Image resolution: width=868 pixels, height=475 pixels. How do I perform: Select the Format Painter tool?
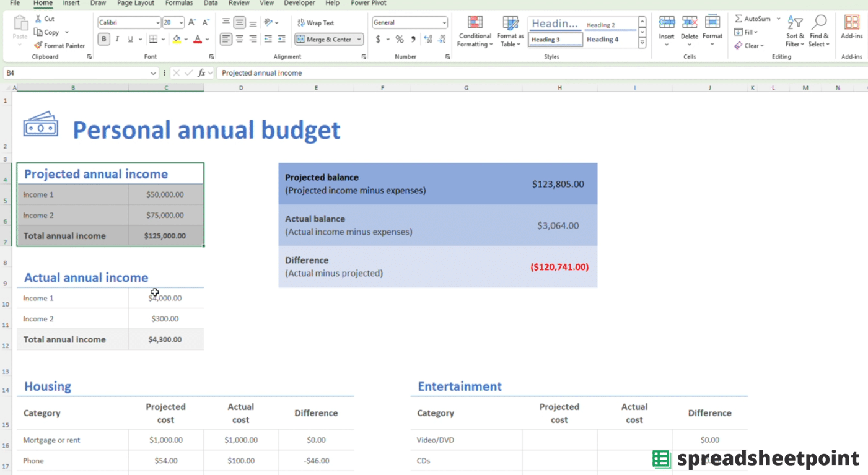pyautogui.click(x=59, y=45)
